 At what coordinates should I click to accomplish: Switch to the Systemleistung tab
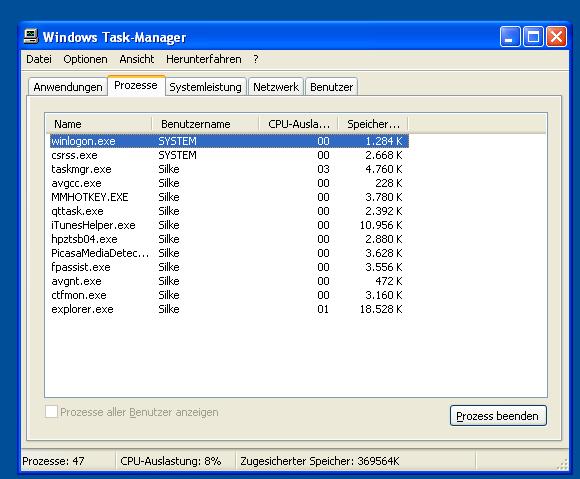pyautogui.click(x=205, y=87)
